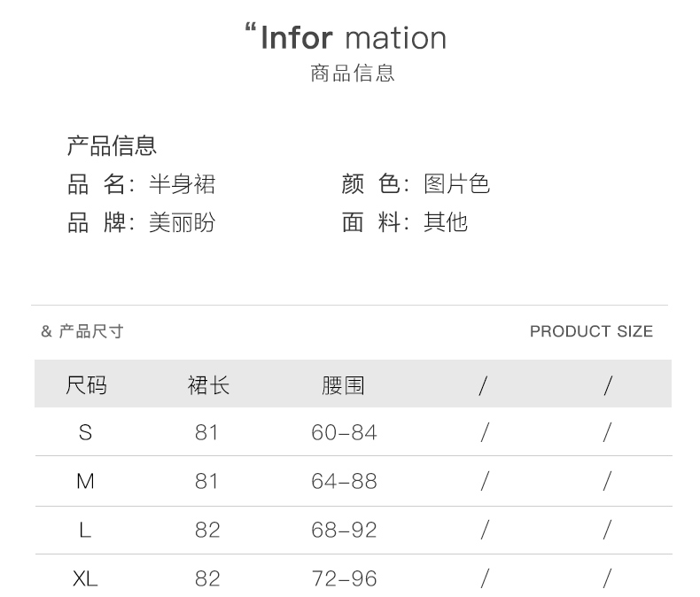The height and width of the screenshot is (597, 700).
Task: Select the waist value 72-96
Action: pos(344,578)
